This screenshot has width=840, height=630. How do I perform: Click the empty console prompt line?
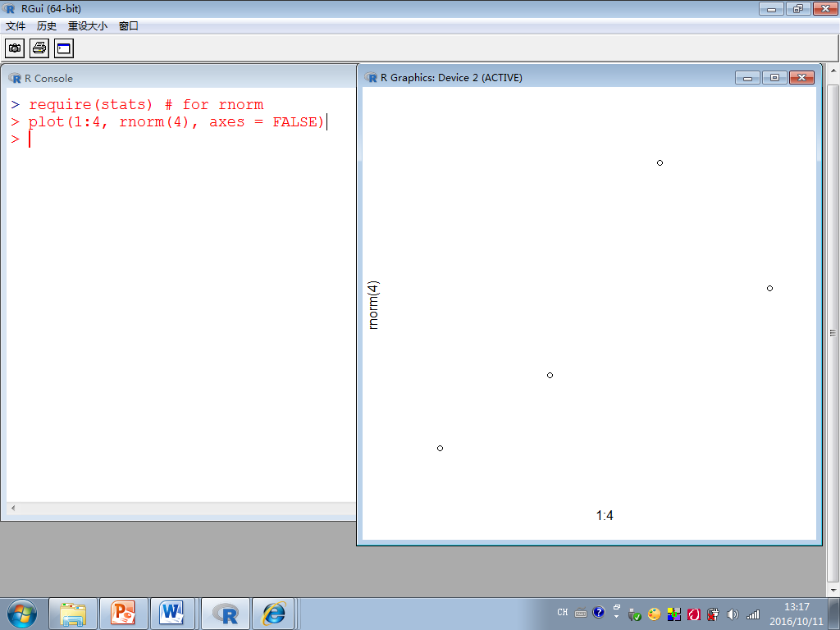pyautogui.click(x=181, y=139)
